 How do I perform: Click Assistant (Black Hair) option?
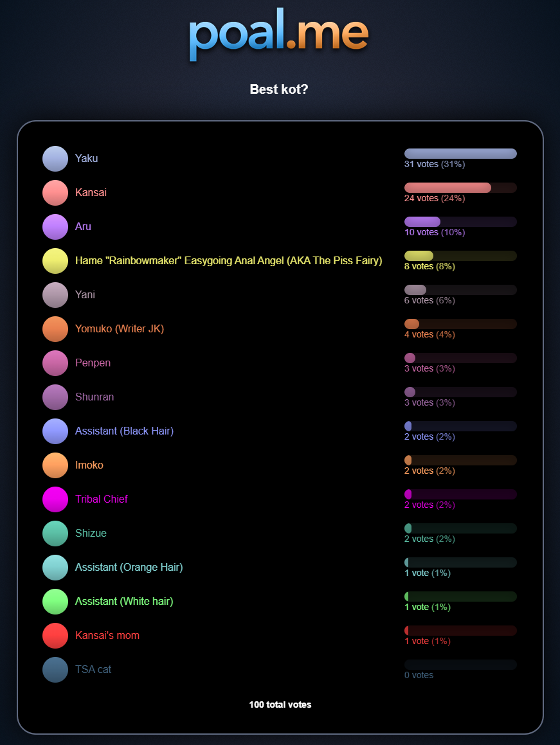tap(124, 431)
